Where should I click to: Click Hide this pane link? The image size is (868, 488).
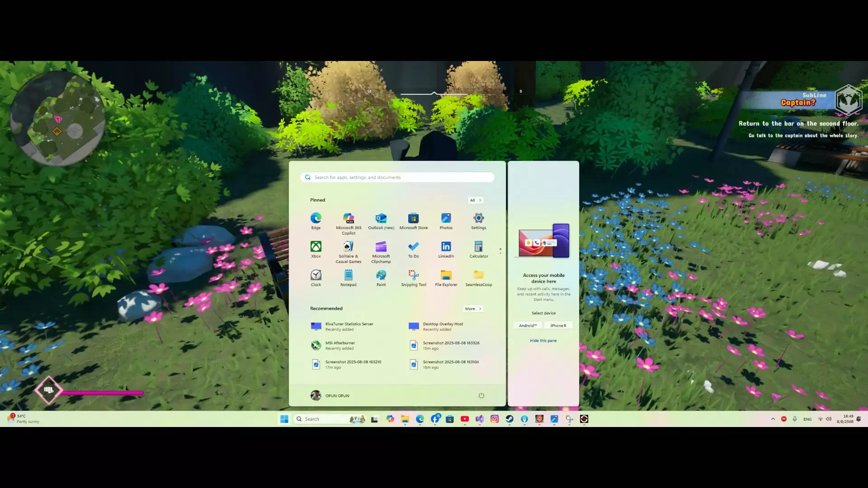(543, 341)
